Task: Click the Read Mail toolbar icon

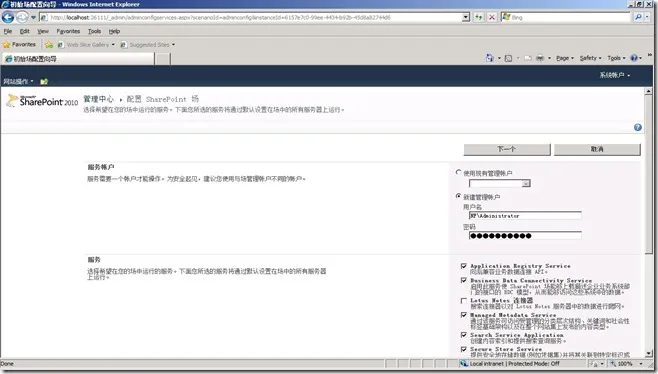Action: pyautogui.click(x=528, y=58)
